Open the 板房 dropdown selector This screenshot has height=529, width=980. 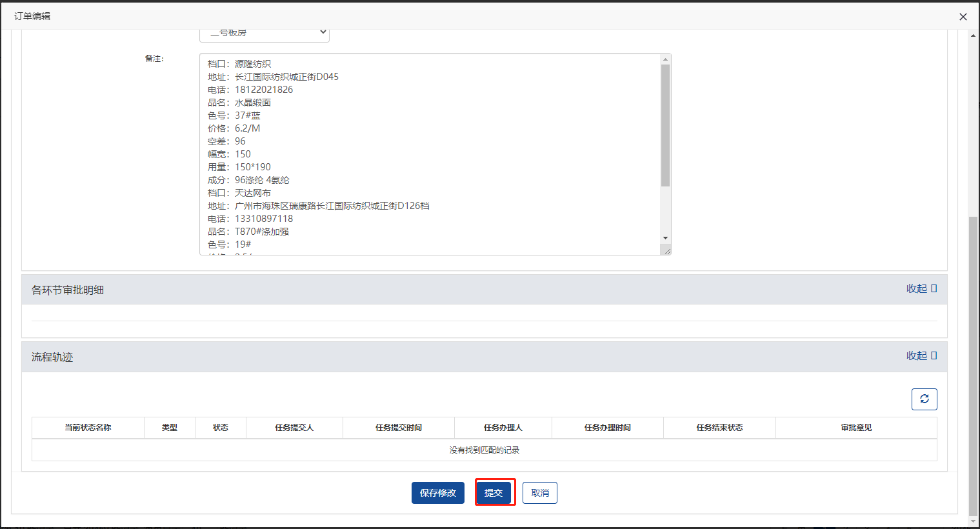(x=265, y=33)
